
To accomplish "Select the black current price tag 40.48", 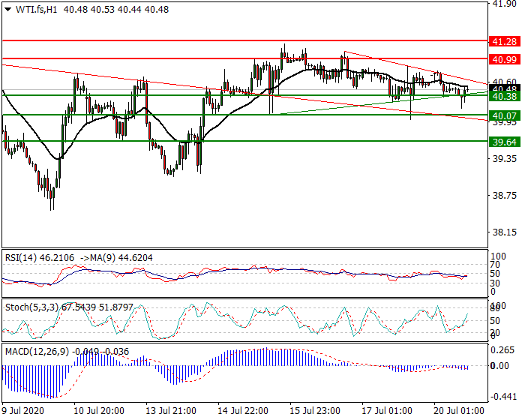I will pyautogui.click(x=505, y=88).
